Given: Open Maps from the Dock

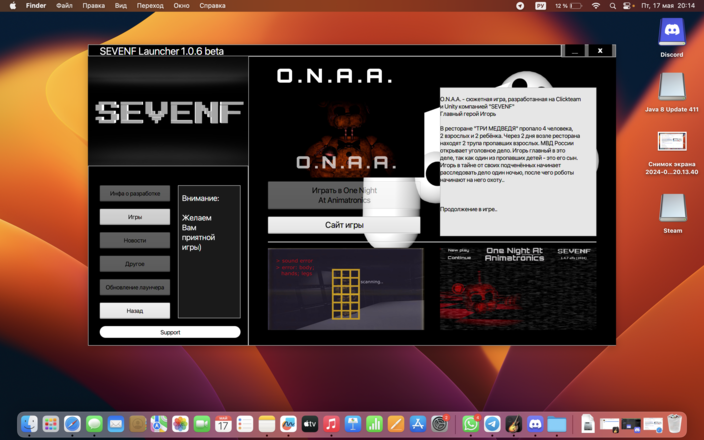Looking at the screenshot, I should (x=159, y=424).
